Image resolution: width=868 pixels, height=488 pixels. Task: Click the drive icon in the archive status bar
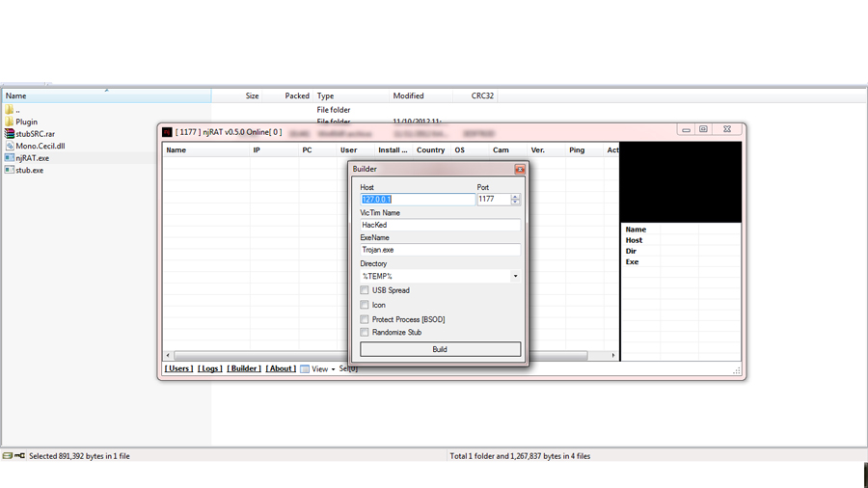tap(7, 456)
